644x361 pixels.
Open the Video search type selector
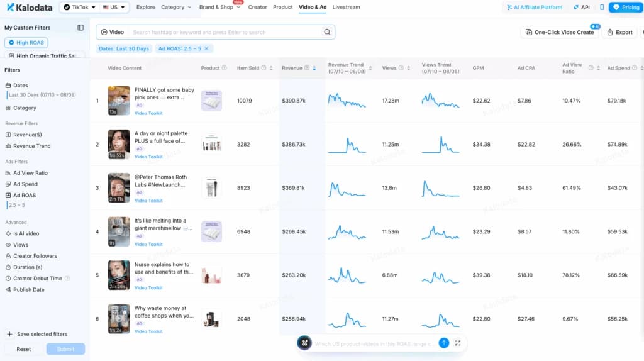(x=113, y=32)
